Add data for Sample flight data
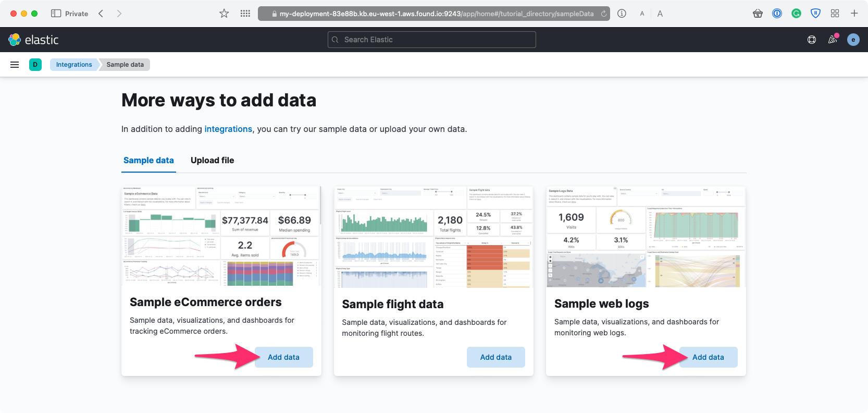Viewport: 868px width, 413px height. click(495, 357)
